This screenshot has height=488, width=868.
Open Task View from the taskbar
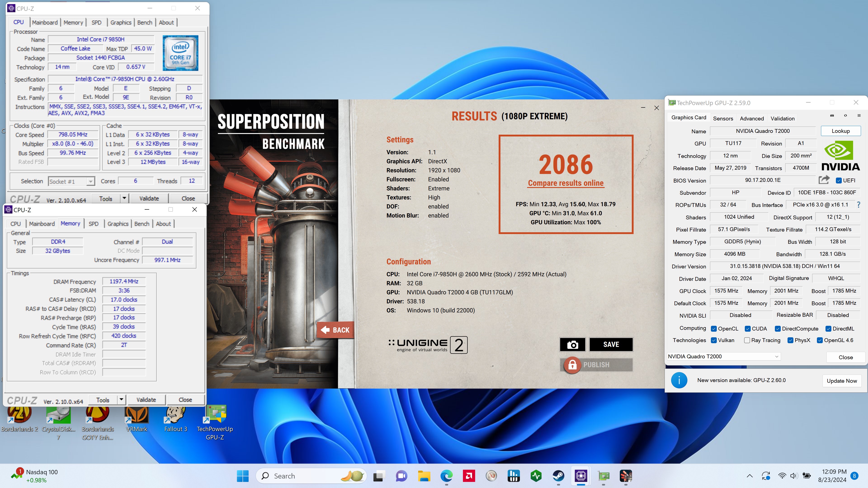click(378, 476)
